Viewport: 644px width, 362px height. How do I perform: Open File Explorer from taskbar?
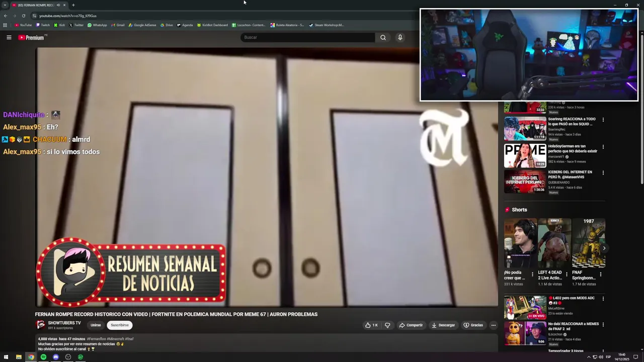pos(19,357)
